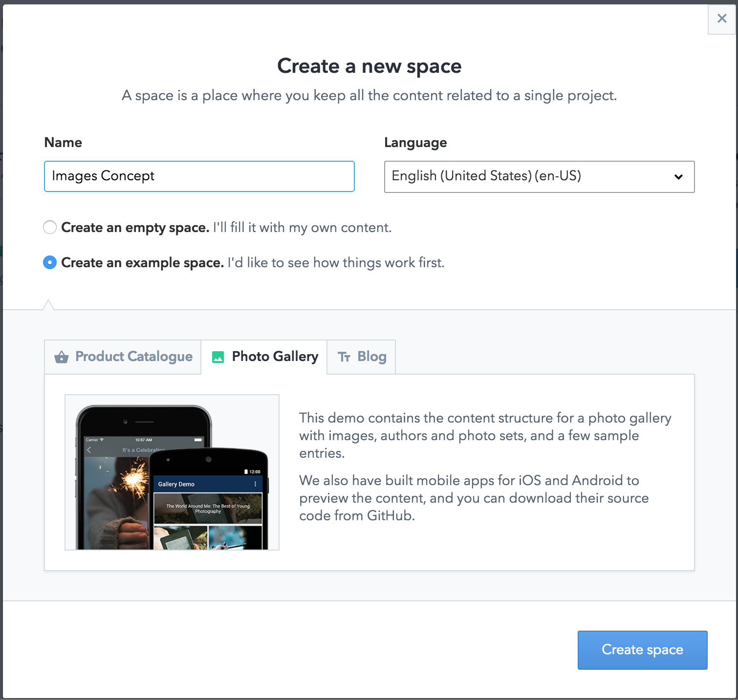The height and width of the screenshot is (700, 738).
Task: Click the Language field label
Action: (x=415, y=143)
